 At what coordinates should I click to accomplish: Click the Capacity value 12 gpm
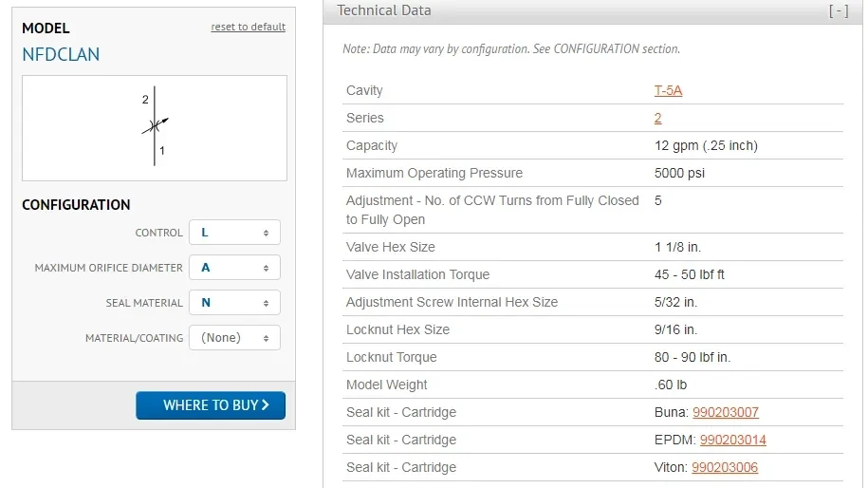click(706, 146)
